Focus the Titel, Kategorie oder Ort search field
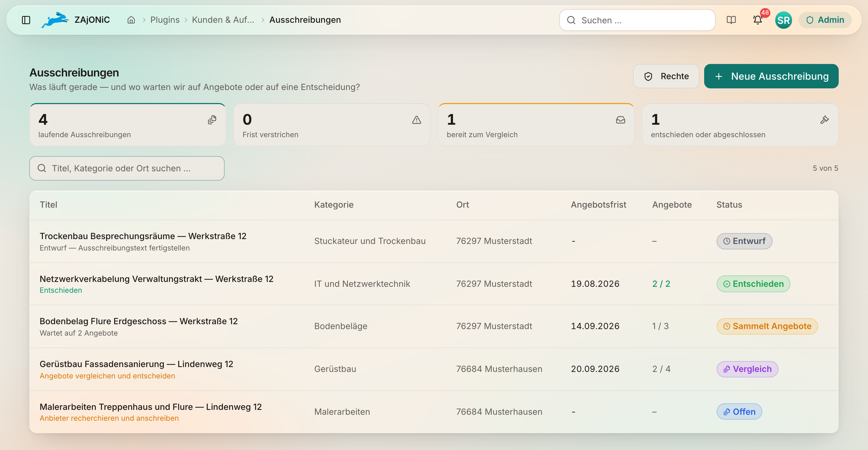868x450 pixels. click(x=127, y=168)
